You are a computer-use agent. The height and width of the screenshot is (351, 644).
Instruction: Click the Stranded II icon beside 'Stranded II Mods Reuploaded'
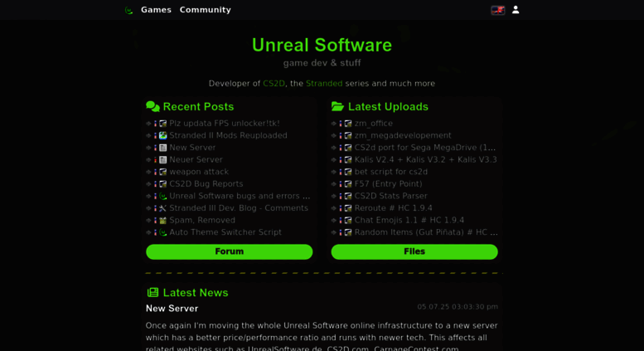(x=163, y=135)
